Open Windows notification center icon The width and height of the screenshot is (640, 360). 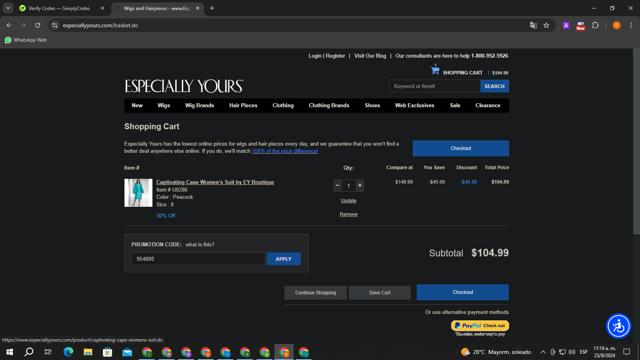click(627, 352)
